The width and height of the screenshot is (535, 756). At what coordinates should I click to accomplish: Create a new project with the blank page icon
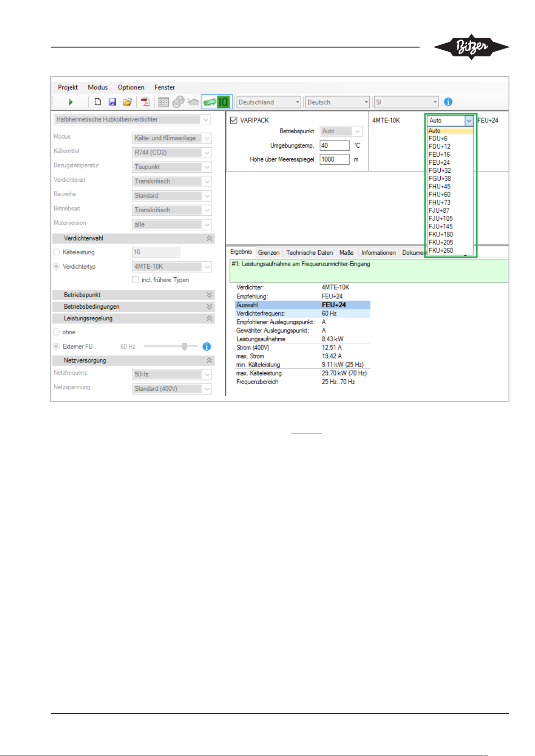[97, 102]
